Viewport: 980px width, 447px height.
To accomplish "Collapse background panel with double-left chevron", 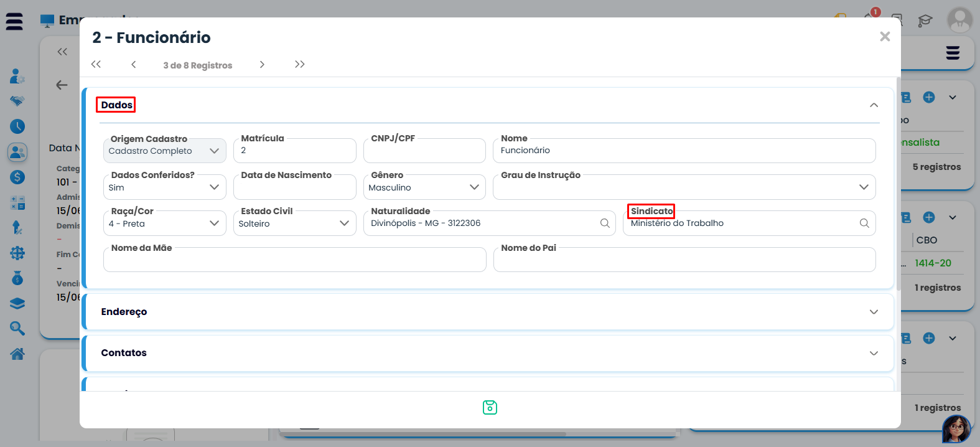I will [x=62, y=52].
